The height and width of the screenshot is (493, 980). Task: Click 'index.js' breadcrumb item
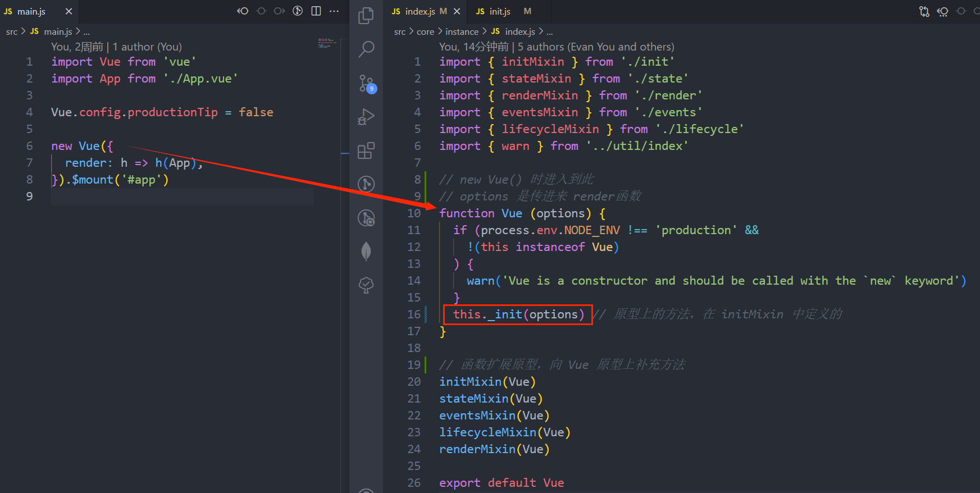point(520,32)
